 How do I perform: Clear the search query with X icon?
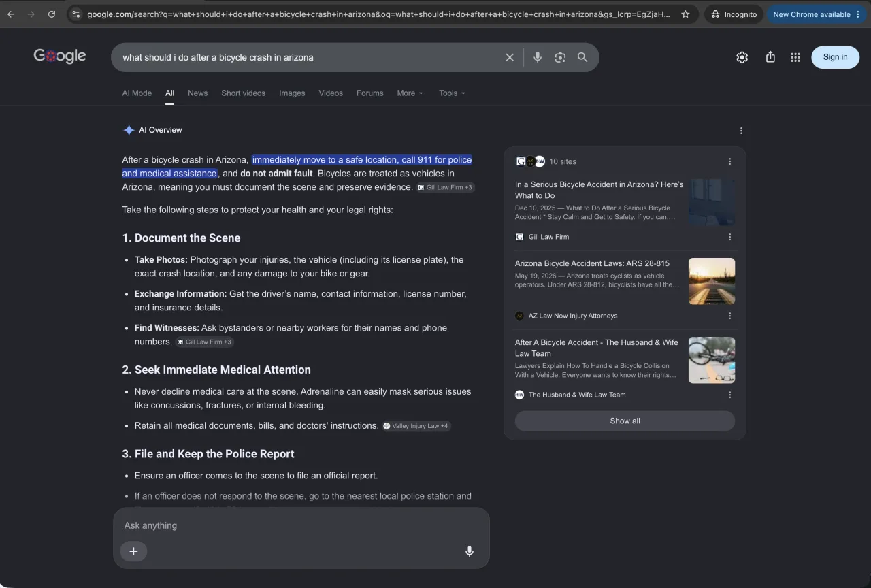pos(510,58)
